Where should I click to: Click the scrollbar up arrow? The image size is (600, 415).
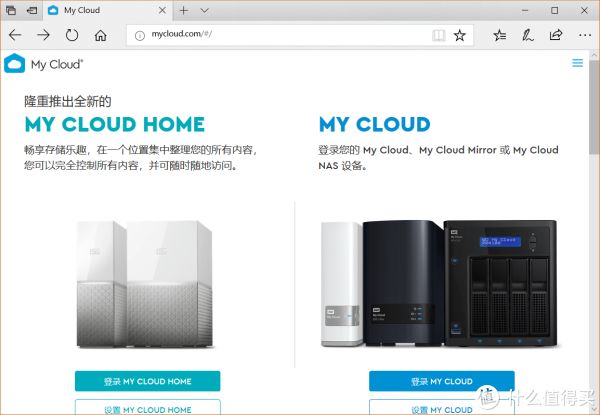click(594, 55)
